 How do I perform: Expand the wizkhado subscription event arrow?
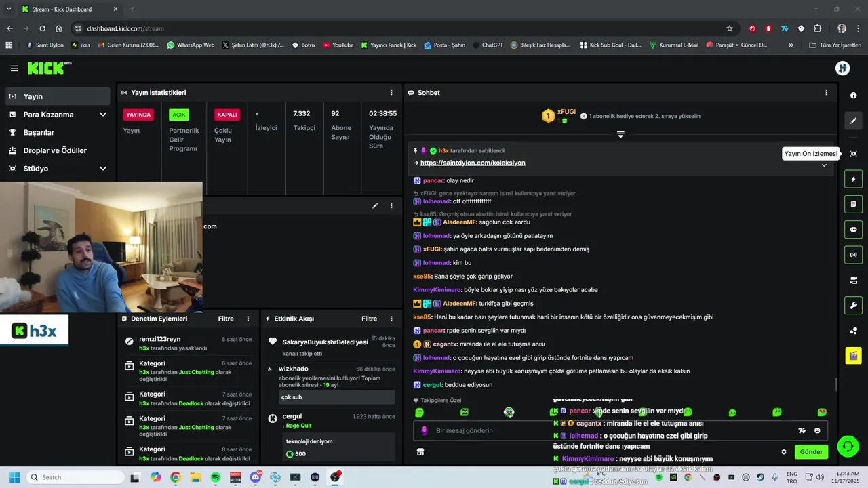270,369
